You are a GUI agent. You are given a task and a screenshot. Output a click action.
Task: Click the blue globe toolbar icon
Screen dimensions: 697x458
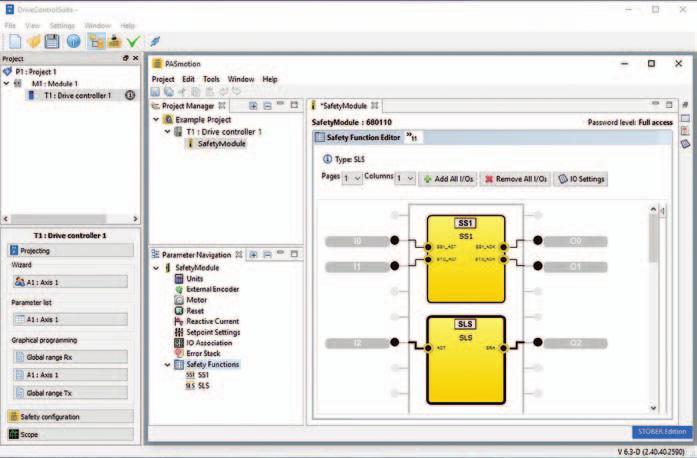[x=73, y=41]
